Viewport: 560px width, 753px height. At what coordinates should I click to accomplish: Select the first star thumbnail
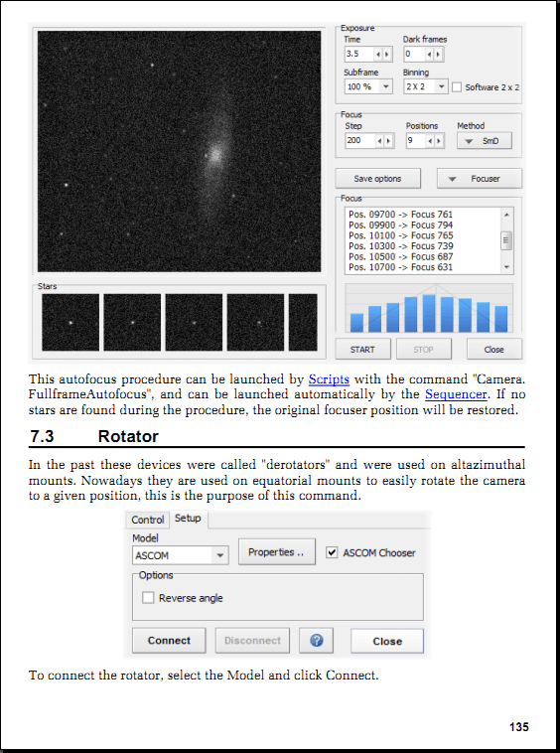(x=70, y=322)
